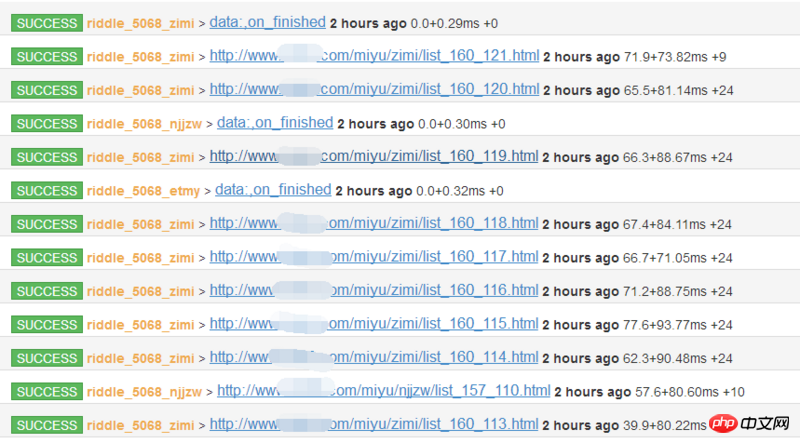Click SUCCESS badge on the riddle_5068_etmy row
800x443 pixels.
click(x=47, y=190)
